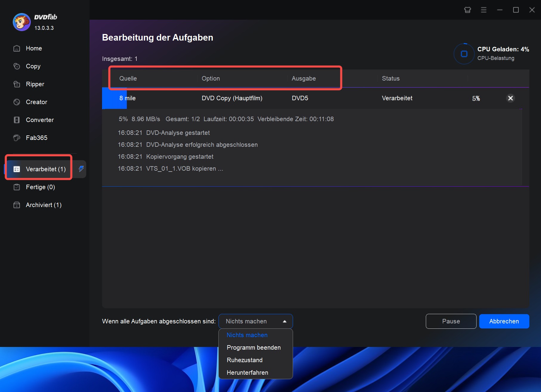Screen dimensions: 541x392
Task: Maximize the DVDFab window
Action: tap(516, 10)
